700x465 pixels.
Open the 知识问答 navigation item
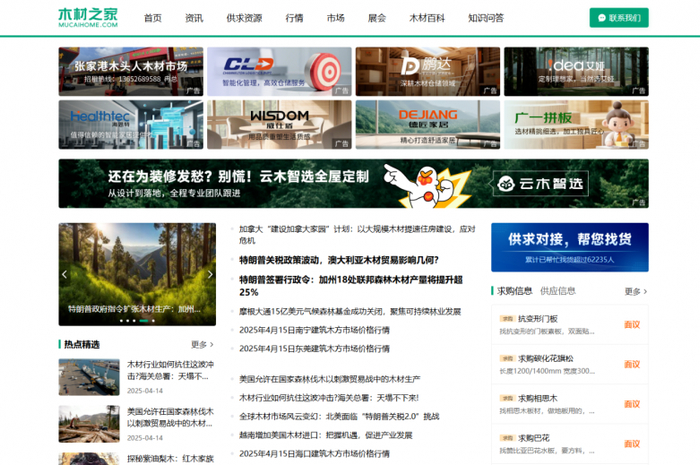[486, 18]
